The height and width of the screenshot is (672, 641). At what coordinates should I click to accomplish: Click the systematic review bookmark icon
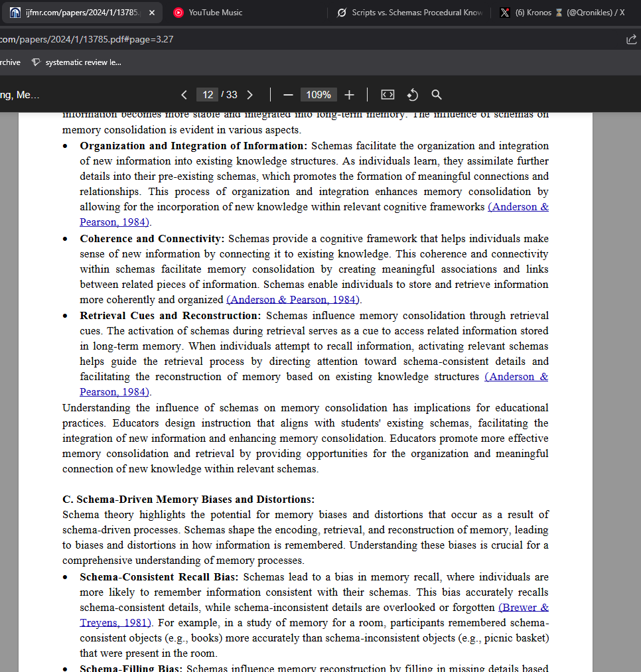[36, 62]
